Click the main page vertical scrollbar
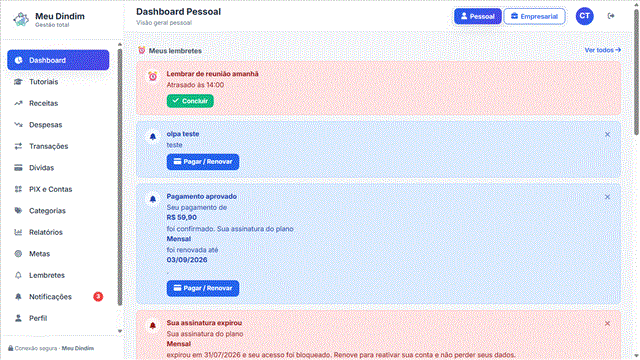The image size is (640, 360). click(x=636, y=73)
